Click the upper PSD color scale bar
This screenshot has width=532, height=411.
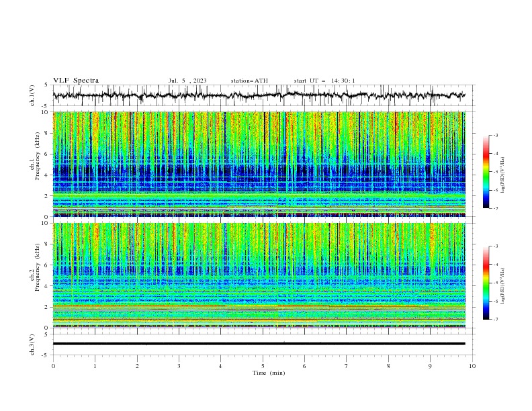click(x=486, y=171)
